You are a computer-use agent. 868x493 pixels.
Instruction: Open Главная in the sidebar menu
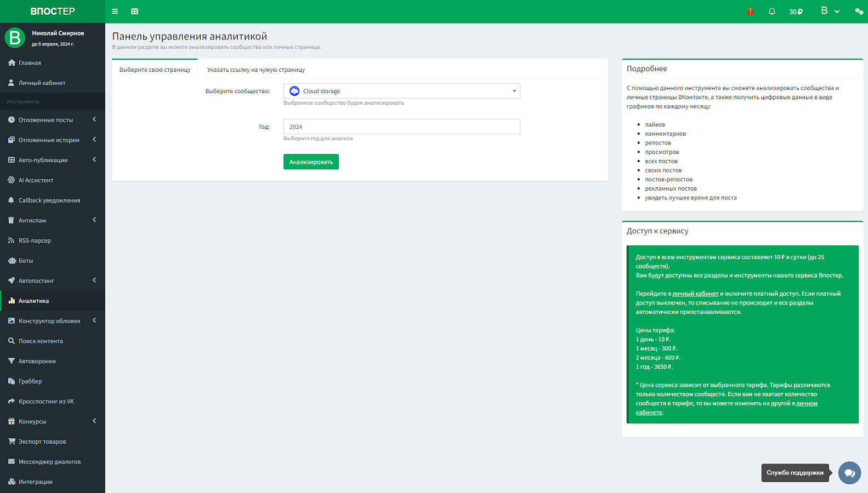coord(53,63)
